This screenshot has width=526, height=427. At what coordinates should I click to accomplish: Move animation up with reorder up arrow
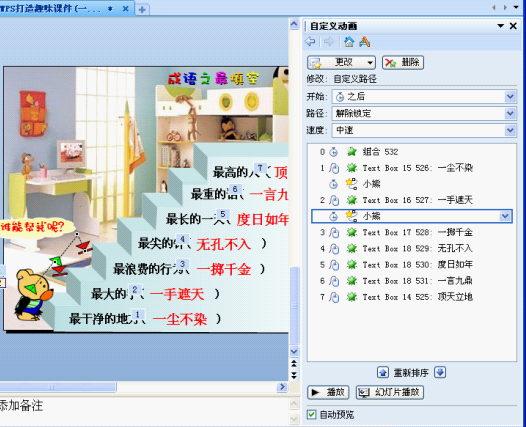383,372
